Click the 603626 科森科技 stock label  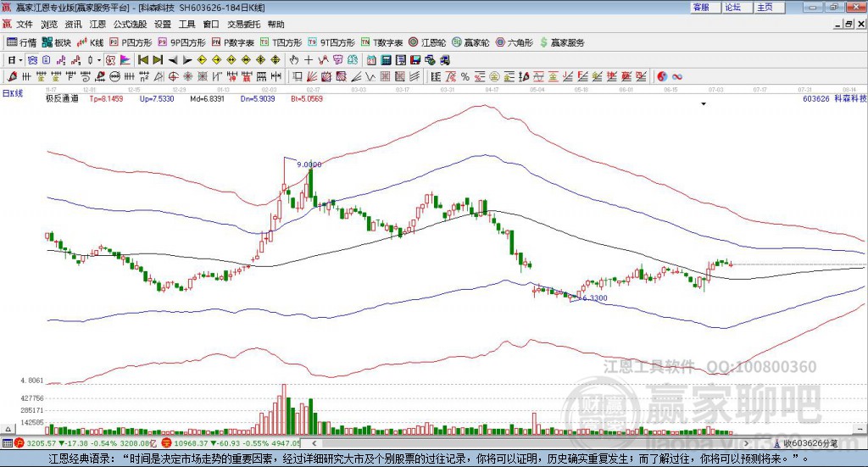pos(834,98)
